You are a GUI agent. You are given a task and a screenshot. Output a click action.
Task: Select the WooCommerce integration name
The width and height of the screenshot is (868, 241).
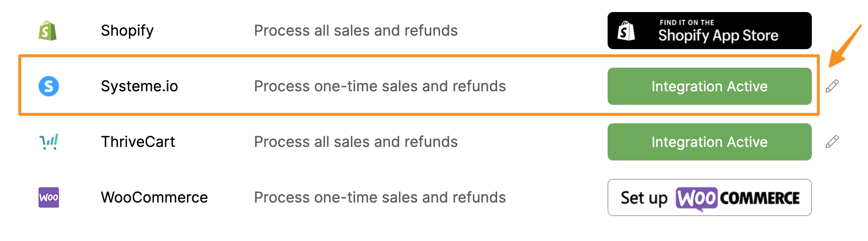coord(154,197)
